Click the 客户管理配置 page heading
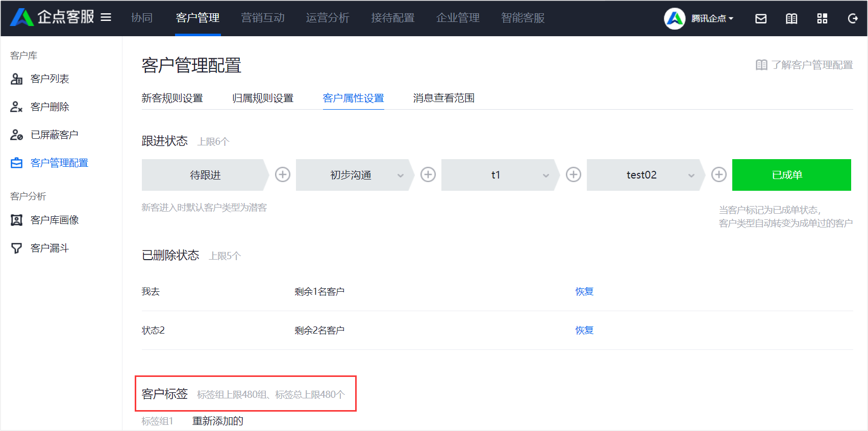 coord(191,65)
